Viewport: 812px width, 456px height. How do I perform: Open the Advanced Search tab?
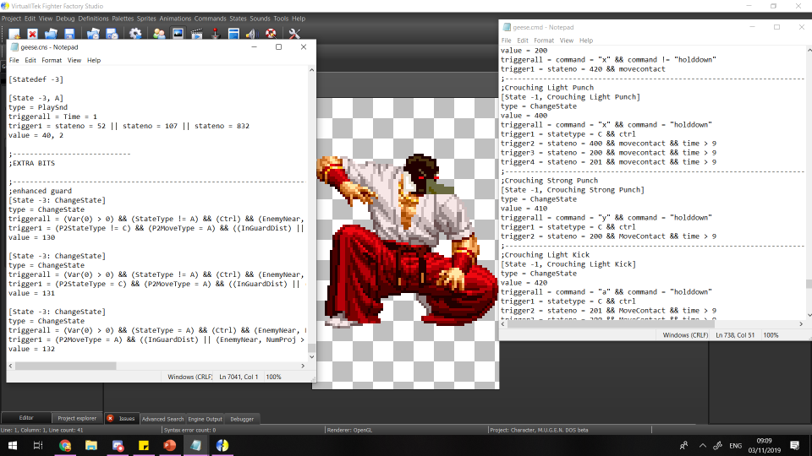click(163, 419)
